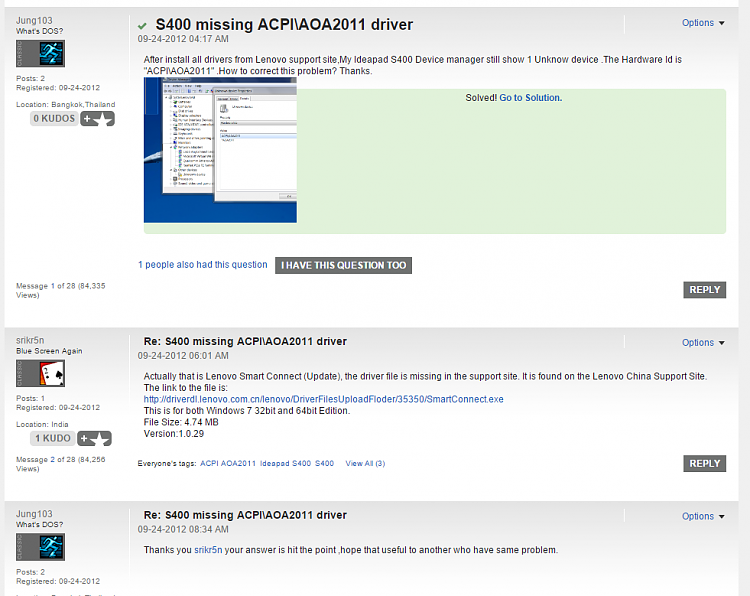Click Jung103's avatar in the third post
Viewport: 750px width, 596px height.
(41, 547)
